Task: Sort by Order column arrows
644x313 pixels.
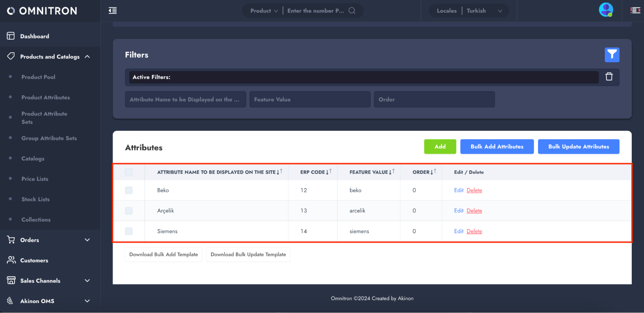Action: (x=433, y=172)
